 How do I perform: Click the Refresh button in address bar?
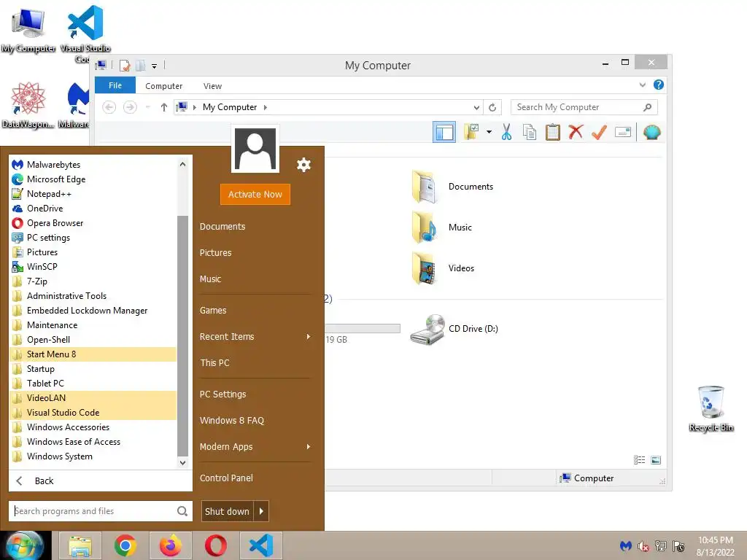tap(492, 108)
